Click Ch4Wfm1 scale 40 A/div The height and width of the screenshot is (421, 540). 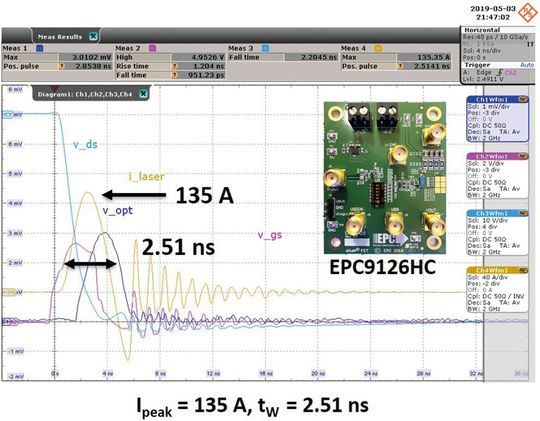[x=488, y=277]
